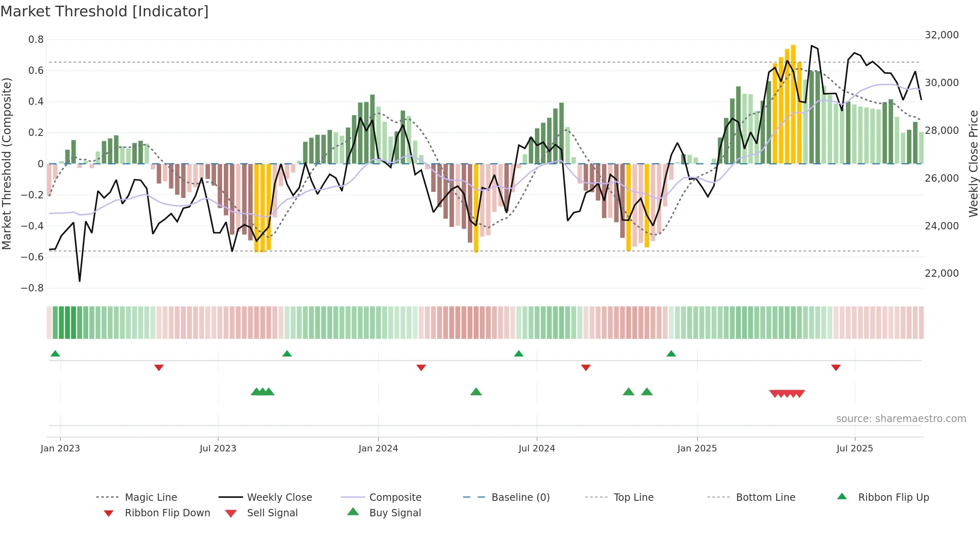Viewport: 980px width, 551px height.
Task: Click the source sharemaestro.com text
Action: tap(901, 419)
